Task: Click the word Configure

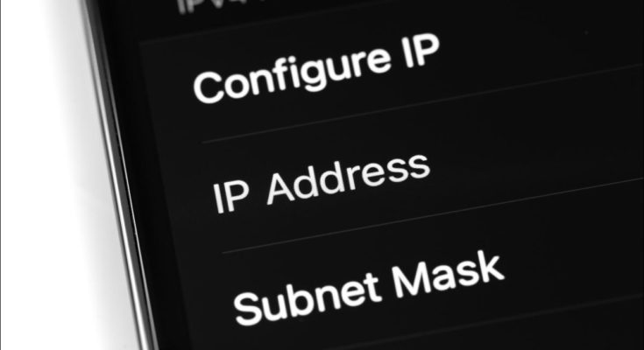Action: point(293,75)
